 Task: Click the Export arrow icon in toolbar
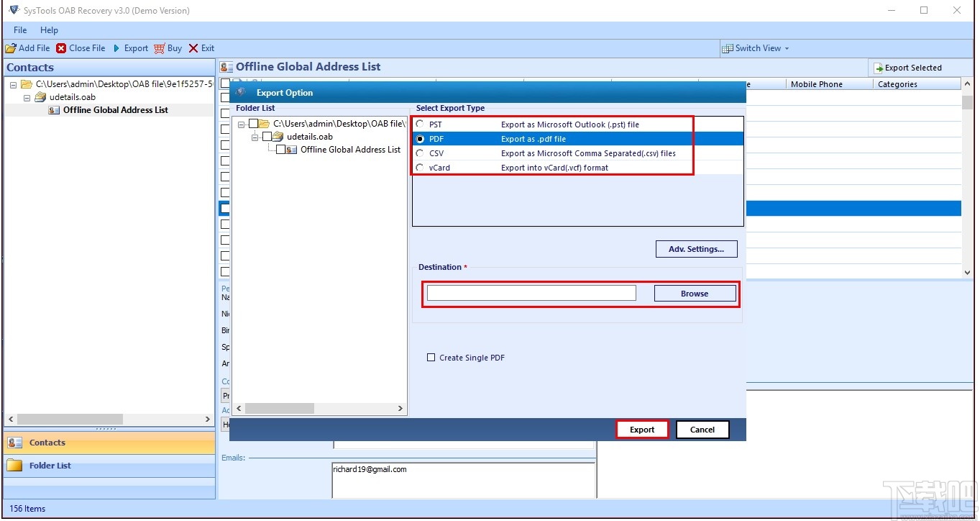[x=116, y=48]
